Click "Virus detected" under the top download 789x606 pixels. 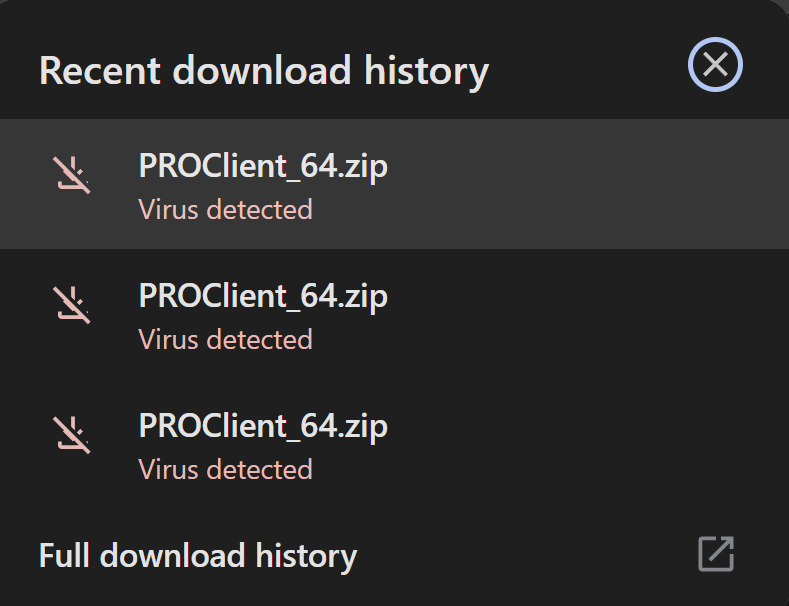coord(225,209)
